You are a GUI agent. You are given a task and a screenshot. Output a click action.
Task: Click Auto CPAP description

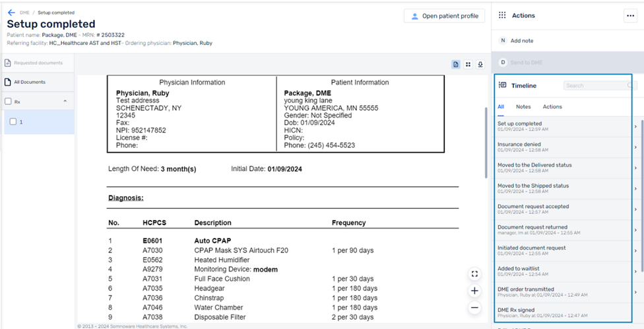coord(212,240)
